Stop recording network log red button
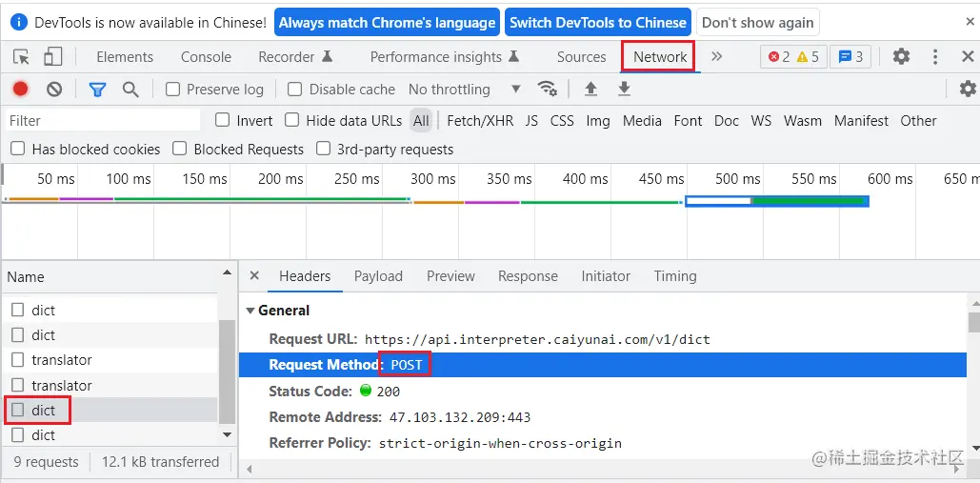 point(21,90)
